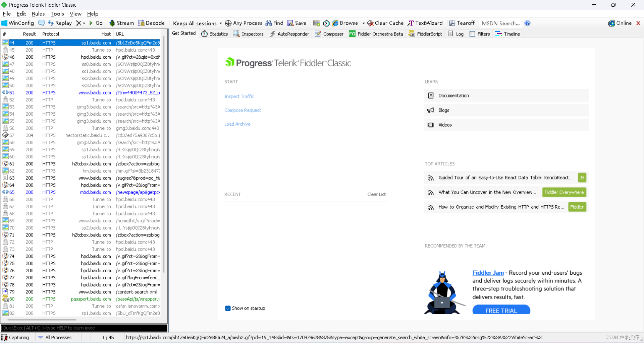Image resolution: width=644 pixels, height=343 pixels.
Task: Open the View menu
Action: click(x=75, y=14)
